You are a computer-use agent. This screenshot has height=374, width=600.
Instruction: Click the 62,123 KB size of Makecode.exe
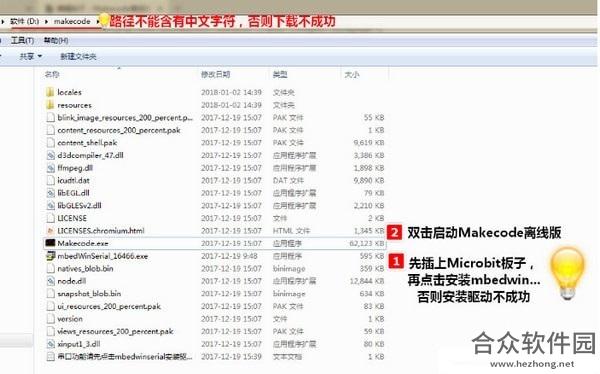(367, 243)
